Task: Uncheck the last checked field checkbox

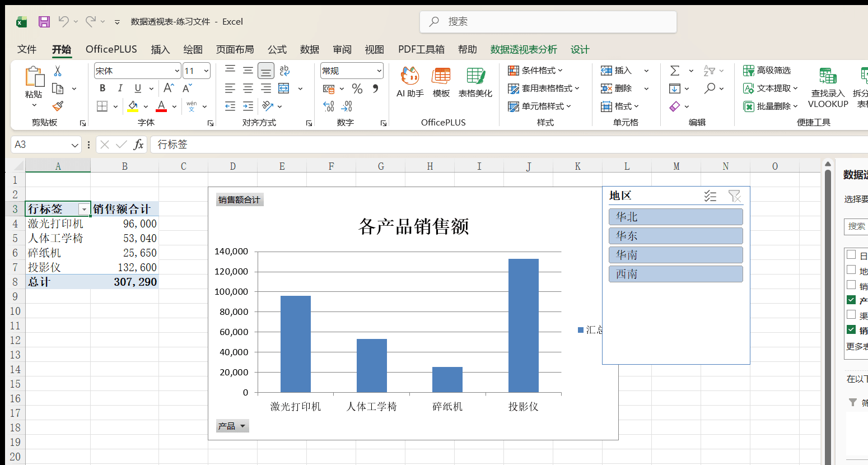Action: coord(851,329)
